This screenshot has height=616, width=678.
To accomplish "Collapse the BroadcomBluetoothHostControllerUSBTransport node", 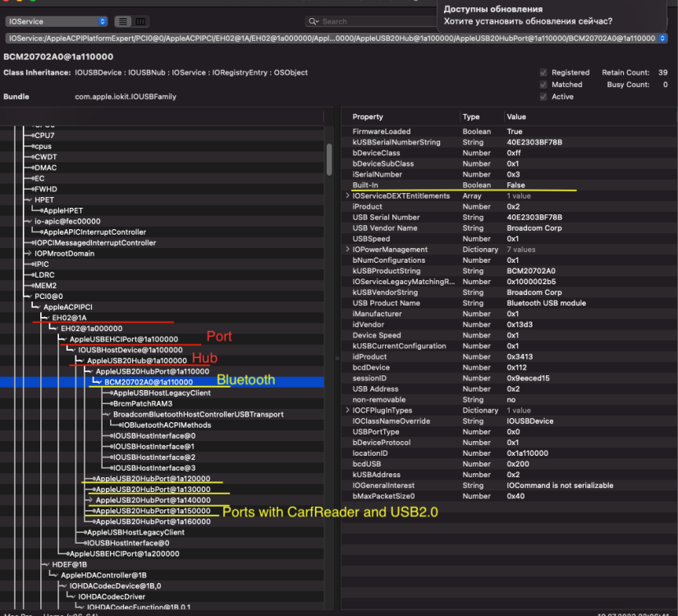I will tap(108, 414).
